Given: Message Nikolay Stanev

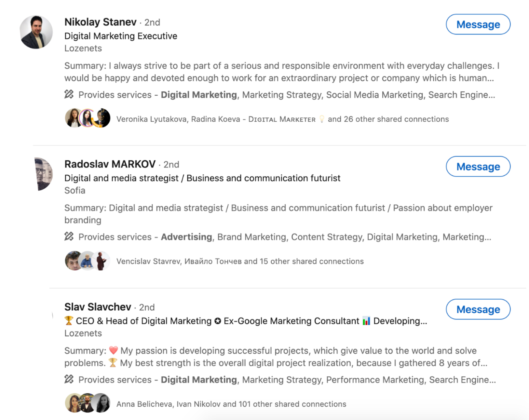Looking at the screenshot, I should 478,24.
